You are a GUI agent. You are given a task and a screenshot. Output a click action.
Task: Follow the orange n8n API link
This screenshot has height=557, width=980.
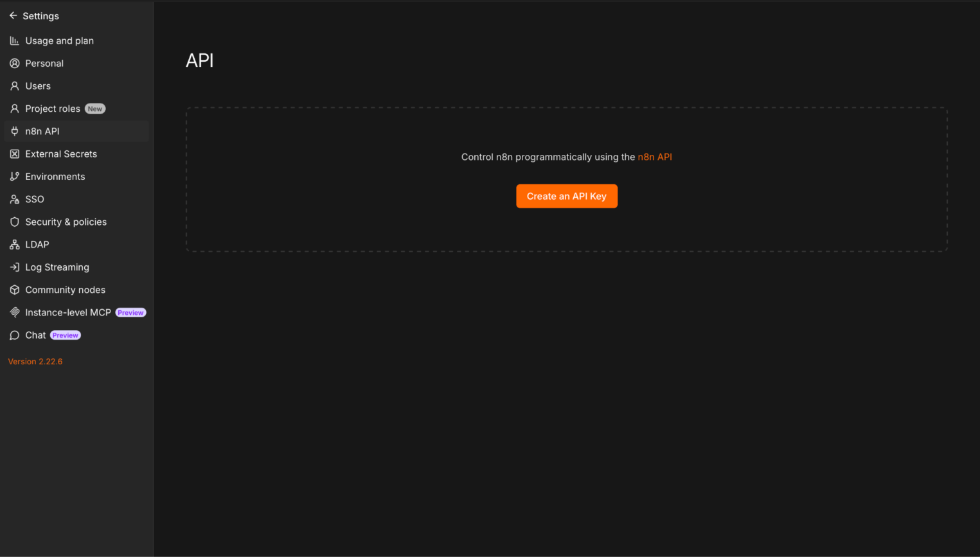point(655,157)
